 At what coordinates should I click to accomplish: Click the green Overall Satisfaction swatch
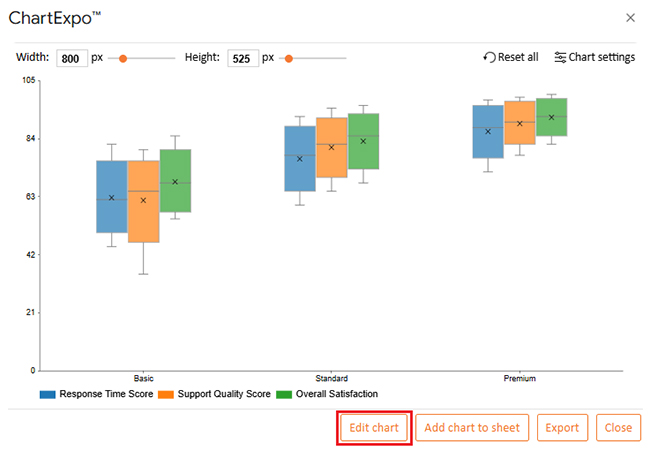(x=284, y=395)
